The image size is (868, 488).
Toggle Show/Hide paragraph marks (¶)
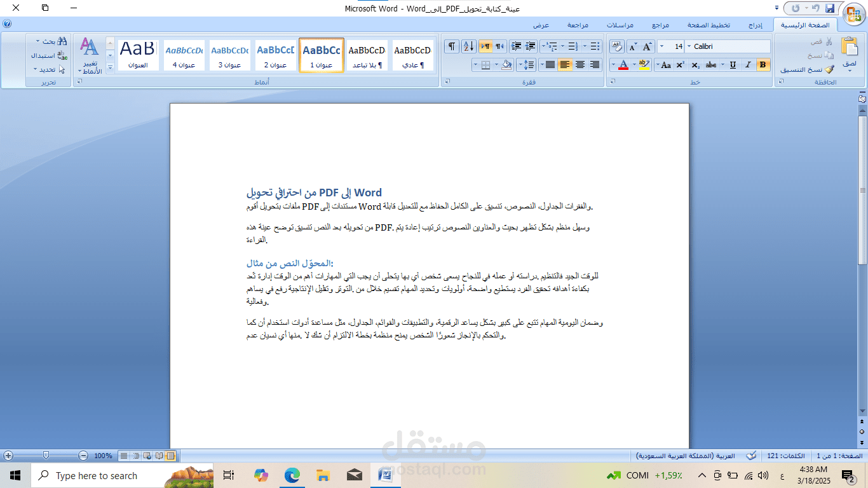tap(451, 46)
